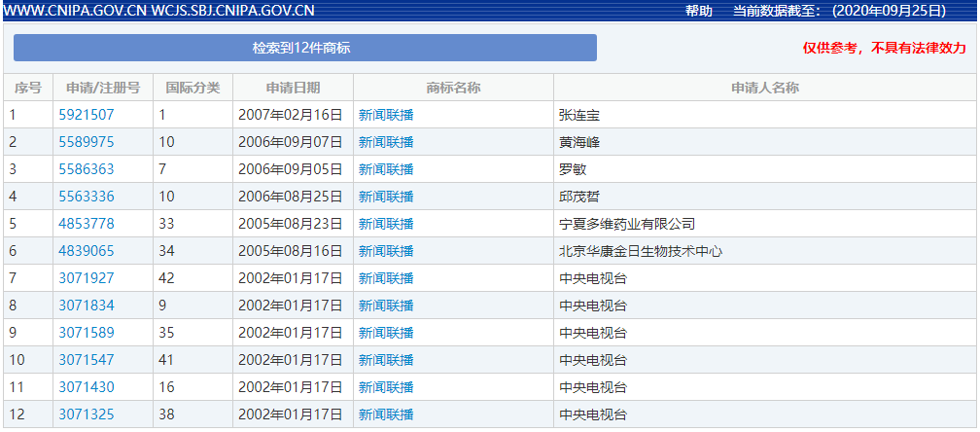
Task: Open registration number 5586363
Action: (87, 168)
